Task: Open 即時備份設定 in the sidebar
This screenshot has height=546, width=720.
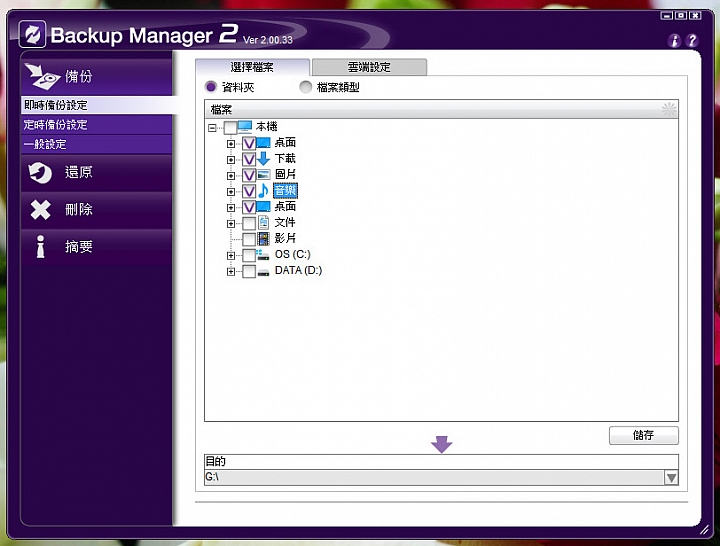Action: [x=97, y=105]
